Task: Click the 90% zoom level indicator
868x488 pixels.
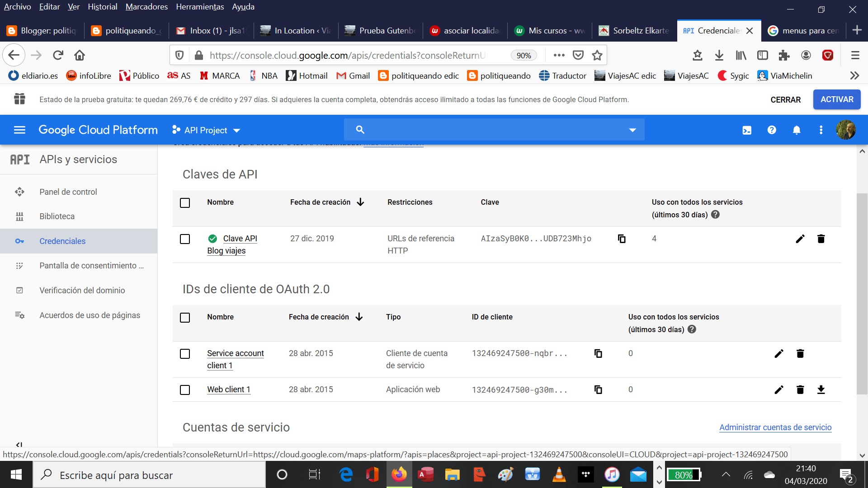Action: [x=524, y=55]
